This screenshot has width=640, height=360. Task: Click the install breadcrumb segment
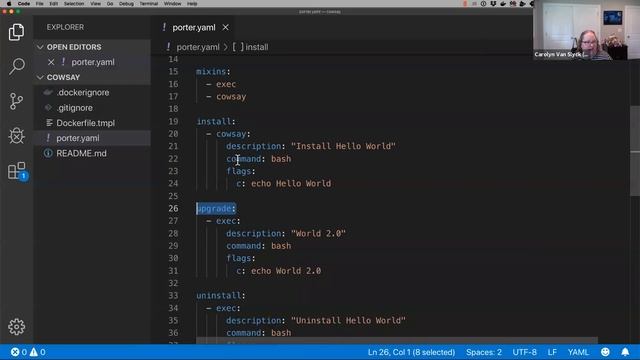[251, 47]
